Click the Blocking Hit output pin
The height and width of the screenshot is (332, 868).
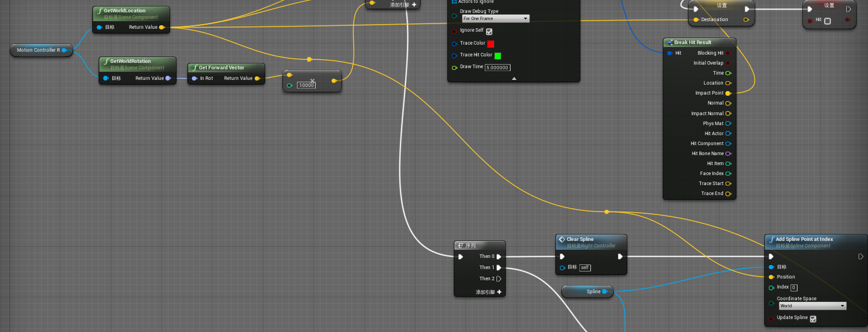click(728, 53)
